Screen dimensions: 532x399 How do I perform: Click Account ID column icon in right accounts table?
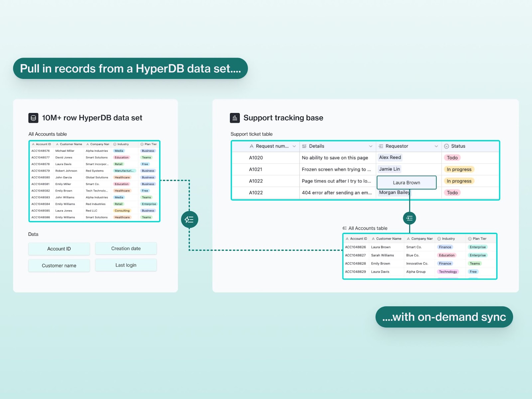click(x=347, y=239)
